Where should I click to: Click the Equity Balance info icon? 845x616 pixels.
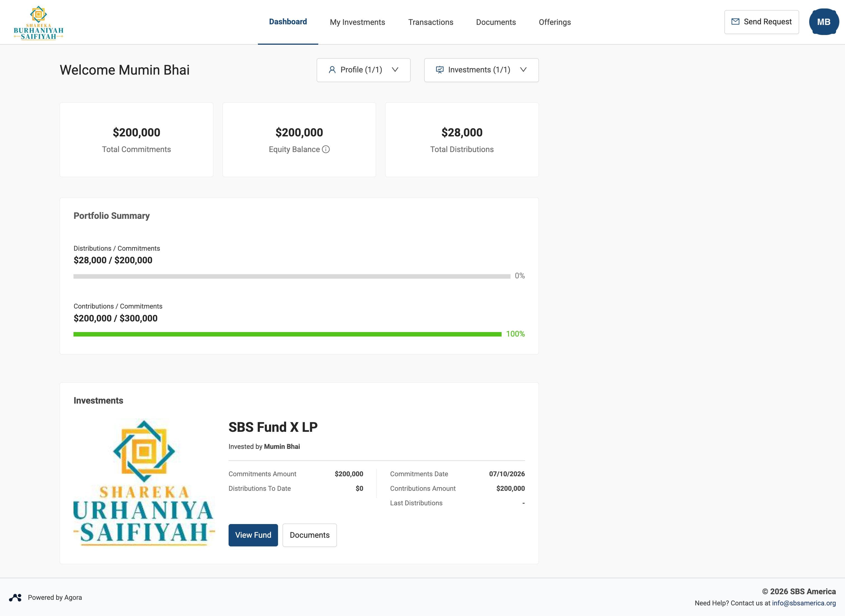pyautogui.click(x=326, y=150)
